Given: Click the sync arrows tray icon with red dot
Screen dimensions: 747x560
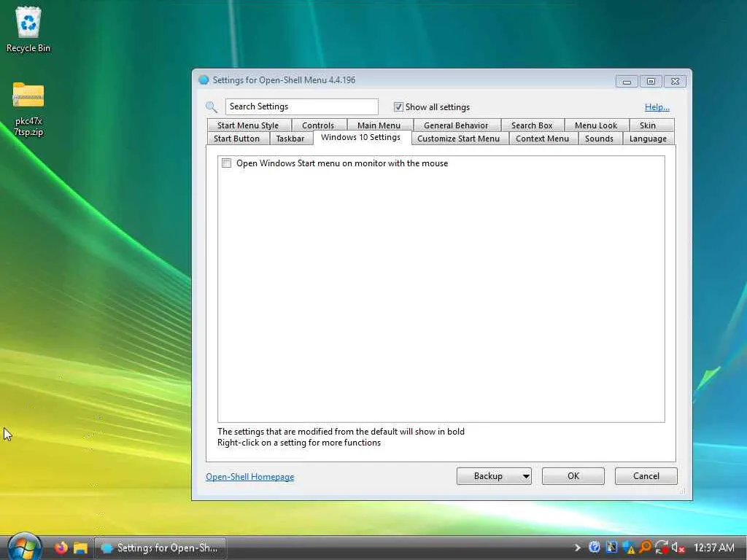Looking at the screenshot, I should coord(661,548).
